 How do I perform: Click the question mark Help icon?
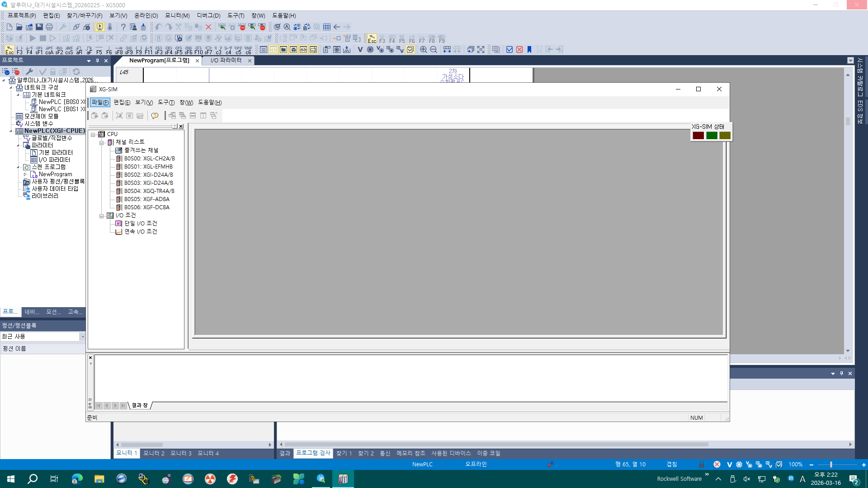coord(123,27)
